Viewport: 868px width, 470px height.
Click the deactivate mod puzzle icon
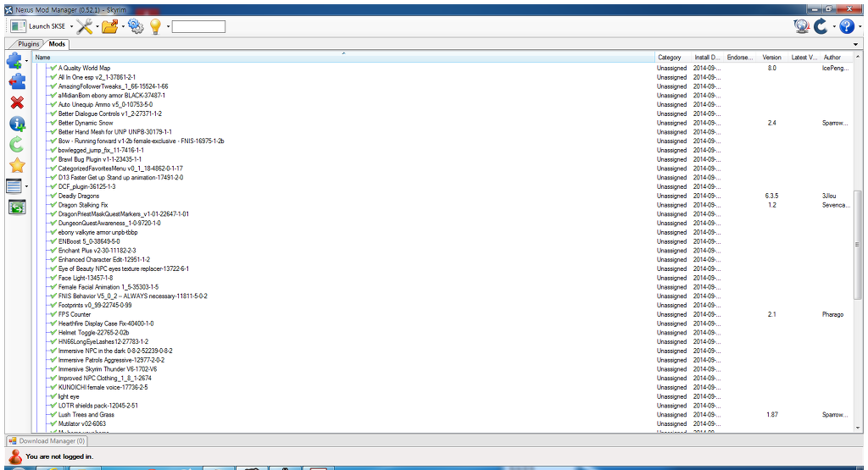click(x=17, y=81)
